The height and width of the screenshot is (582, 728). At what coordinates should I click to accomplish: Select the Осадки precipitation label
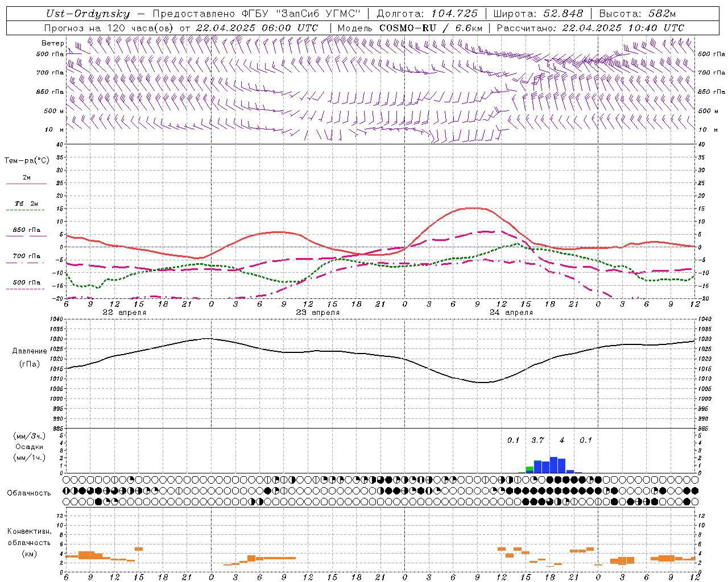(x=30, y=447)
